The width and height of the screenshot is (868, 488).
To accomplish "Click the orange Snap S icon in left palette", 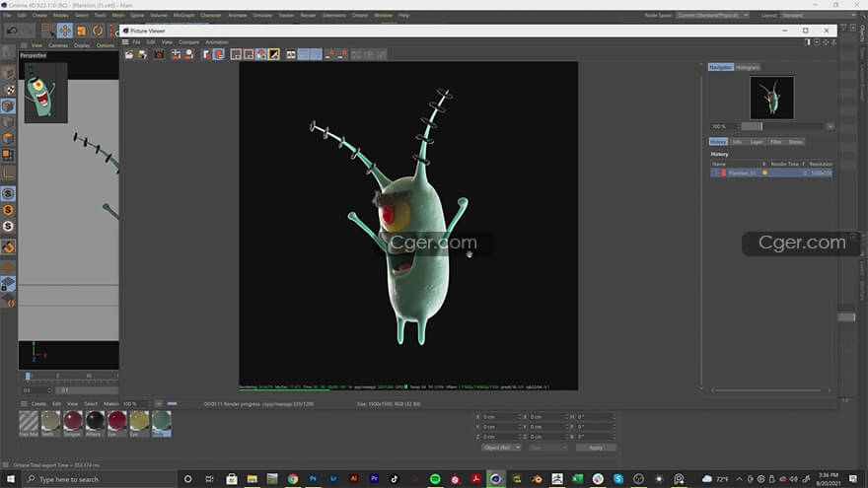I will click(x=8, y=210).
